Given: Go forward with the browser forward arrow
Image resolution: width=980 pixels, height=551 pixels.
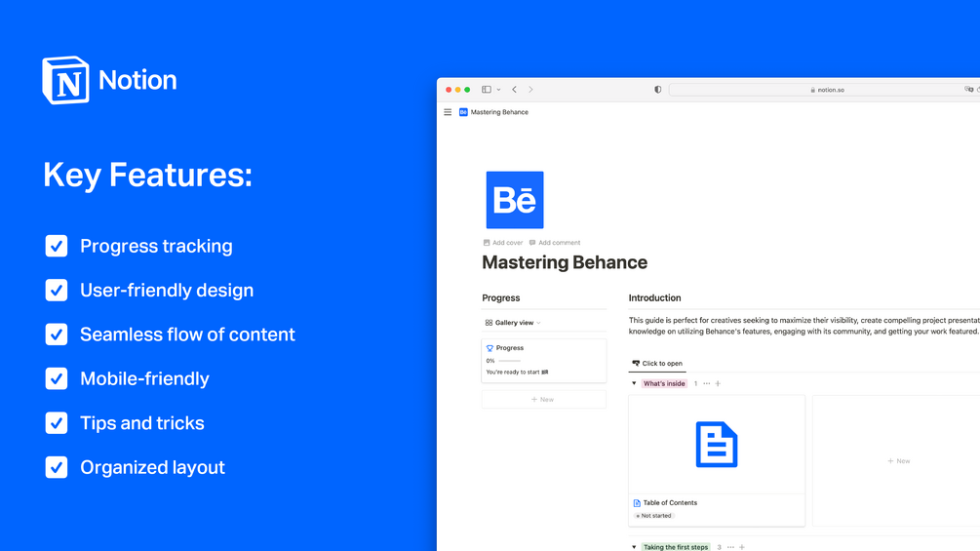Looking at the screenshot, I should coord(530,90).
